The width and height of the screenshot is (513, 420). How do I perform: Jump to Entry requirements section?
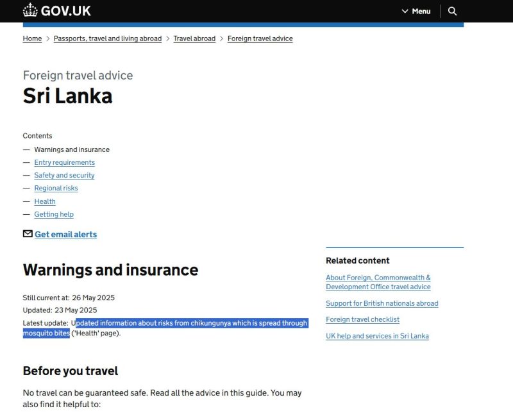point(64,162)
